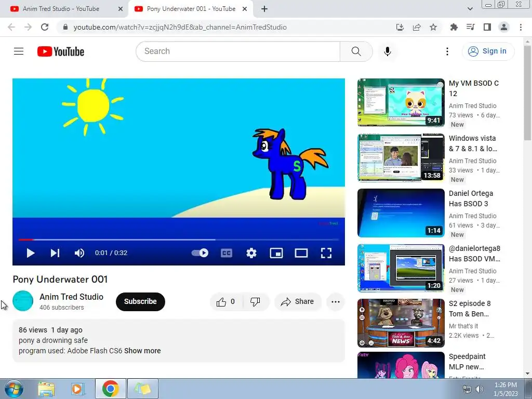Open @danielortega8 Has BSOD VM video title
Screen dimensions: 532x399
[474, 254]
